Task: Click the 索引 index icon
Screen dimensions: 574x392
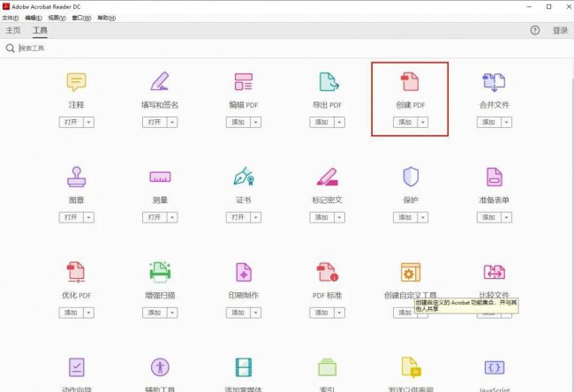Action: point(328,367)
